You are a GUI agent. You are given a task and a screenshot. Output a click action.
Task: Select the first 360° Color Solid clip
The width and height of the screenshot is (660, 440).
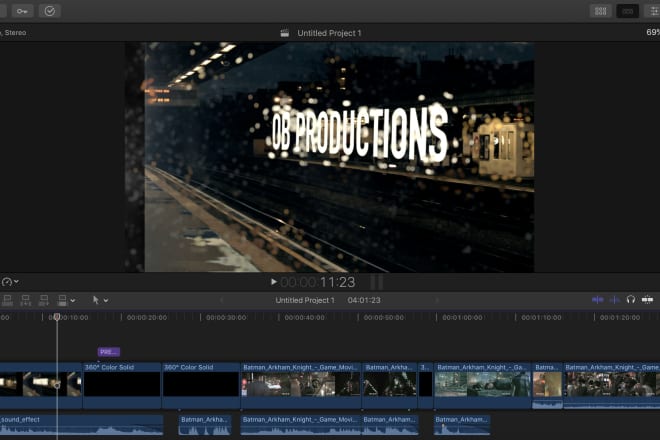coord(122,385)
